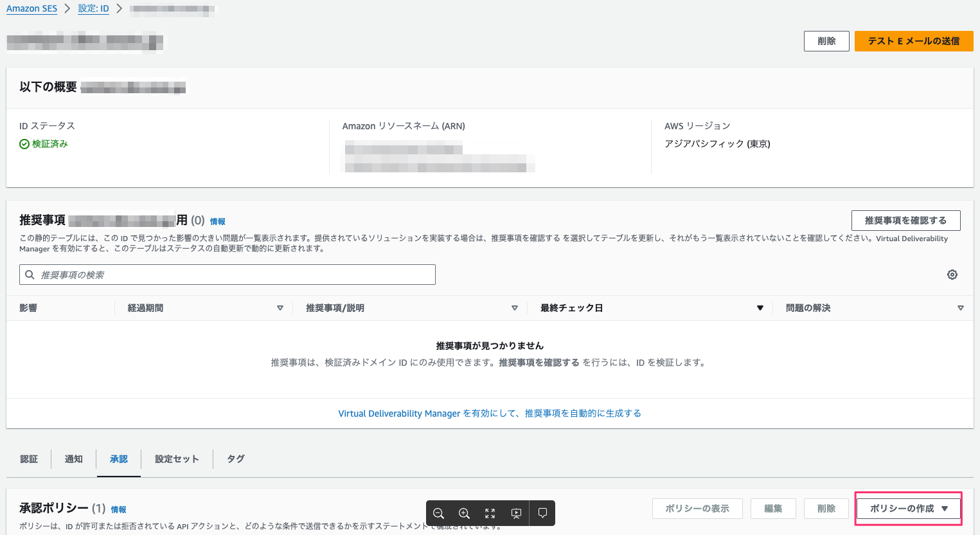Select the zoom out icon on the dark toolbar
Viewport: 980px width, 535px height.
(439, 512)
